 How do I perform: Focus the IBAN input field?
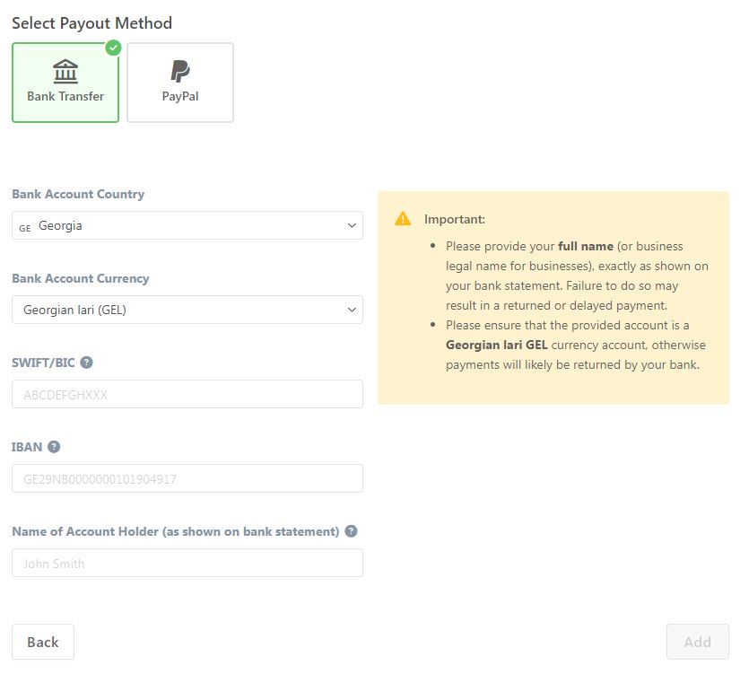(187, 478)
